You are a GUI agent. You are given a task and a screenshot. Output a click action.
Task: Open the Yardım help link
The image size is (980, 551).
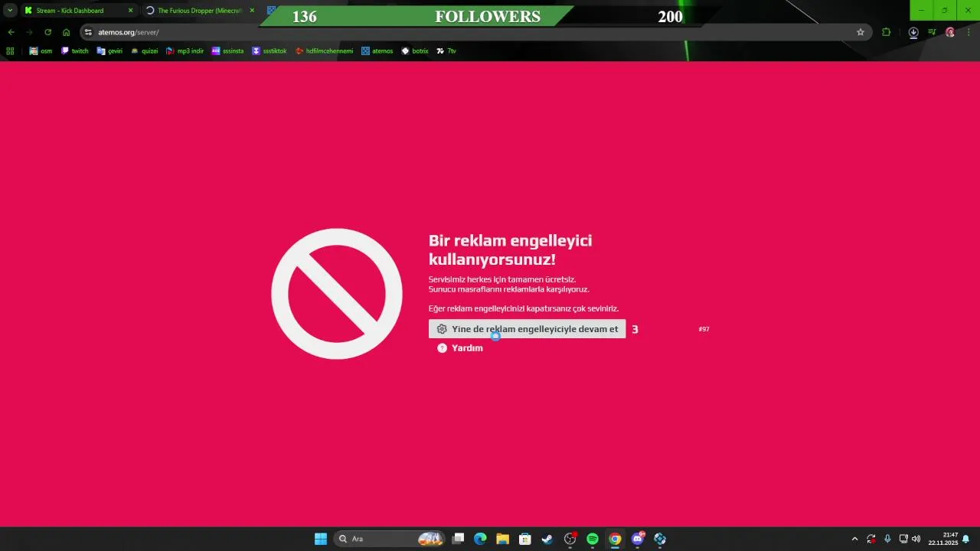460,348
